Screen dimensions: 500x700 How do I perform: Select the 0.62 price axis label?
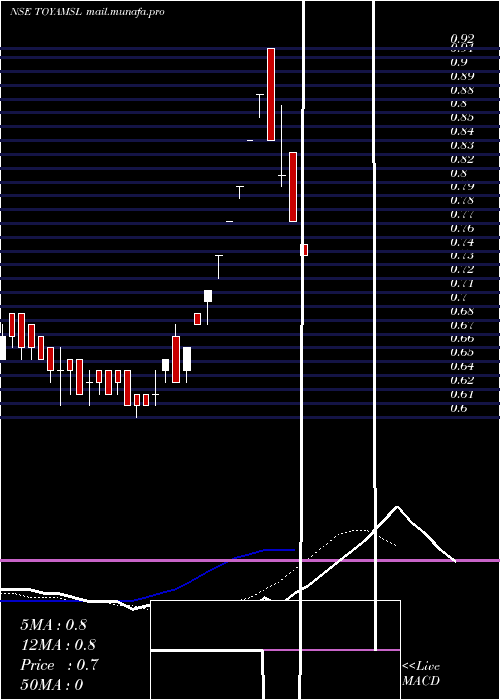[462, 380]
